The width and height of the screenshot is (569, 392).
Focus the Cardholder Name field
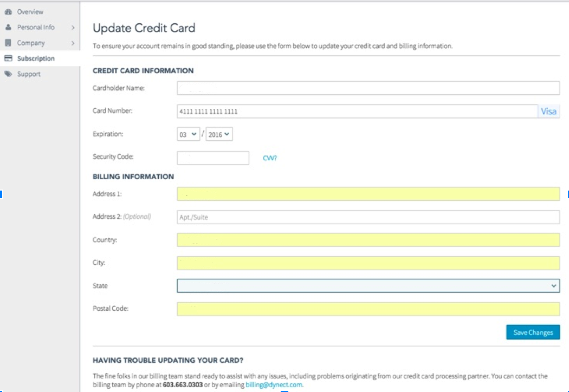pyautogui.click(x=368, y=88)
